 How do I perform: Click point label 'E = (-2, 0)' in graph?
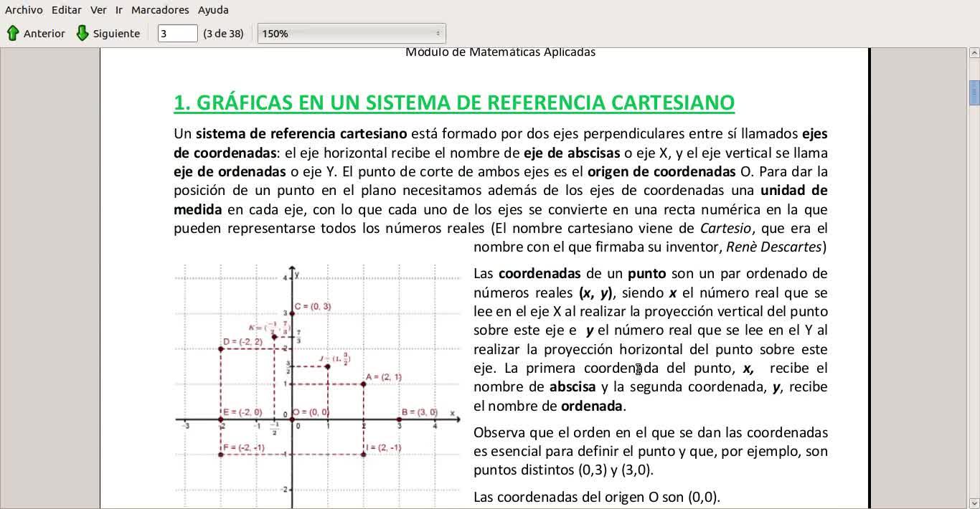point(242,412)
